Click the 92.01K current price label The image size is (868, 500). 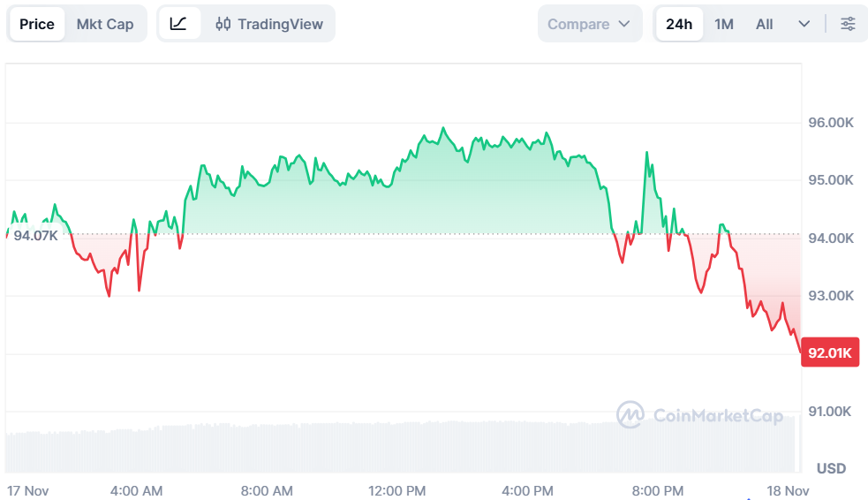pos(830,353)
